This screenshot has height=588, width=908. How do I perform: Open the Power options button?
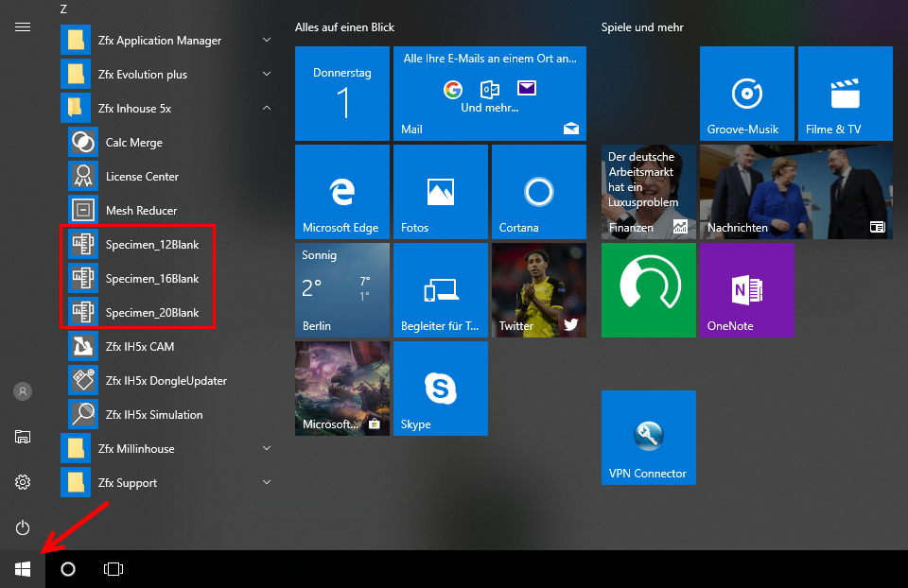[x=23, y=527]
